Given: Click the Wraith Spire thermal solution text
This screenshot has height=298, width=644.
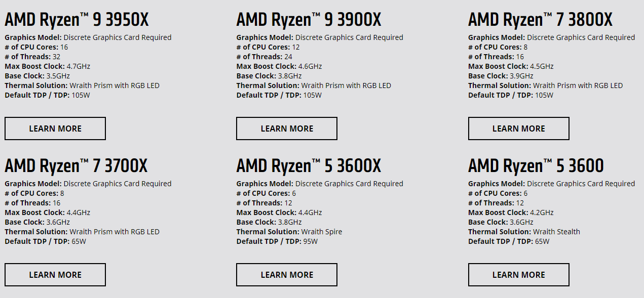Looking at the screenshot, I should click(x=321, y=232).
